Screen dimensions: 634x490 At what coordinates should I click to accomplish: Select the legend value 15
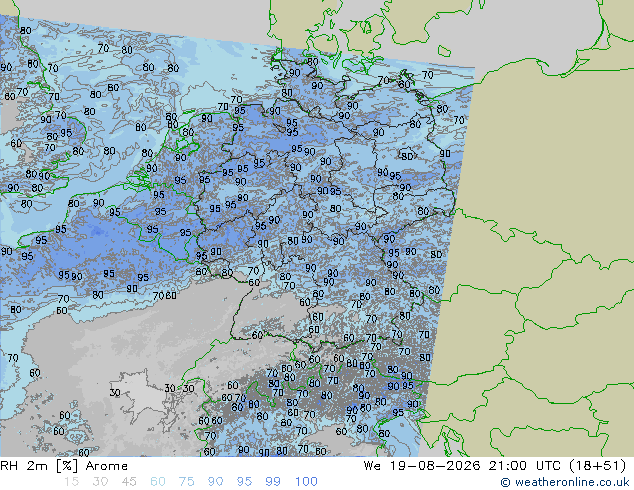pos(71,482)
